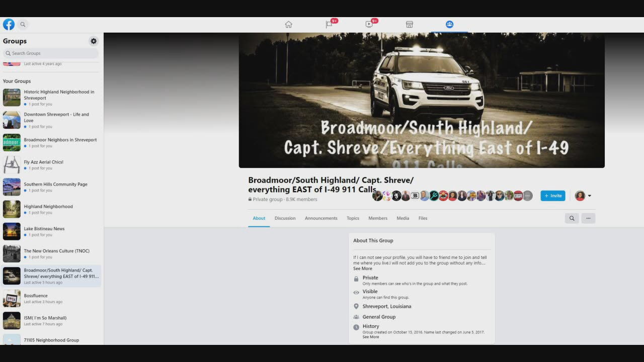The image size is (644, 362).
Task: Click the location pin beside Shreveport, Louisiana
Action: (356, 306)
